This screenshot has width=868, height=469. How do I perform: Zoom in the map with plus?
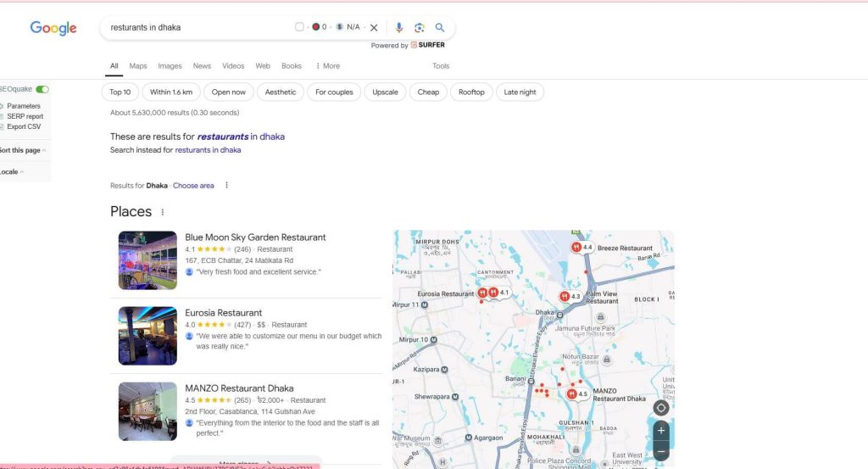[x=661, y=430]
